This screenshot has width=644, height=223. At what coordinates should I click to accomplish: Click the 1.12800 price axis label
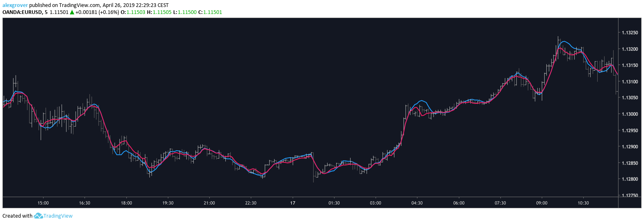coord(630,179)
